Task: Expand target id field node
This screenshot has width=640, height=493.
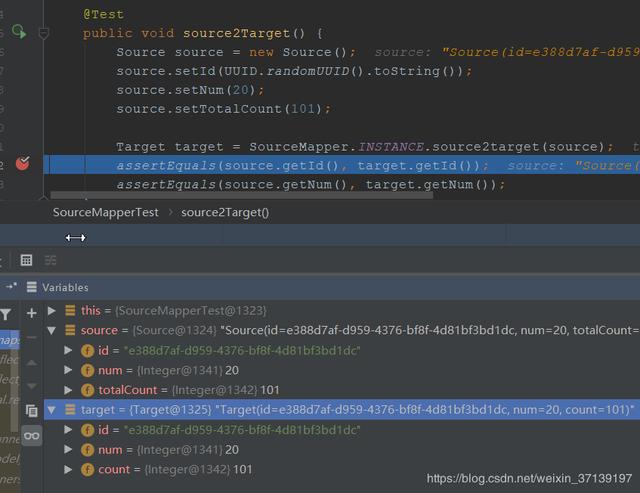Action: [68, 429]
